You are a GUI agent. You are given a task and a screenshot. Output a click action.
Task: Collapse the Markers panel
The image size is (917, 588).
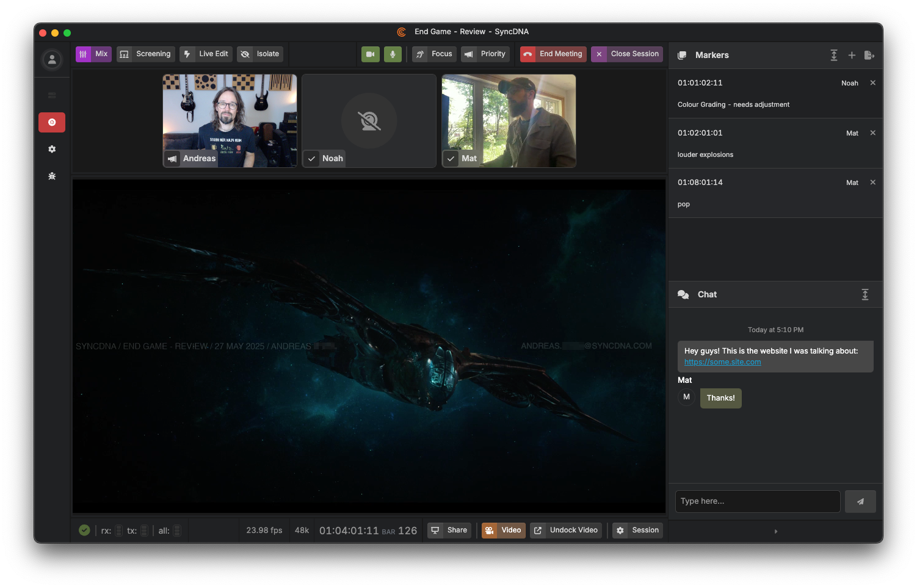(834, 55)
